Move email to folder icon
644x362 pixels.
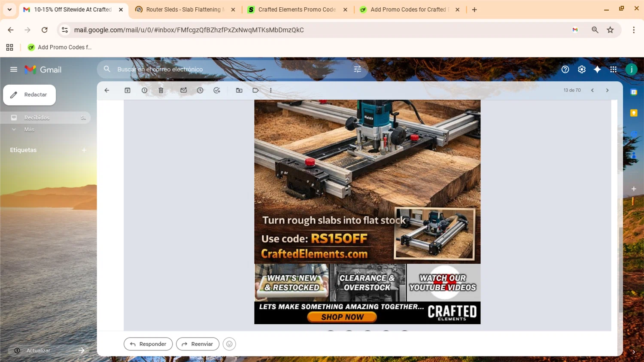point(239,91)
